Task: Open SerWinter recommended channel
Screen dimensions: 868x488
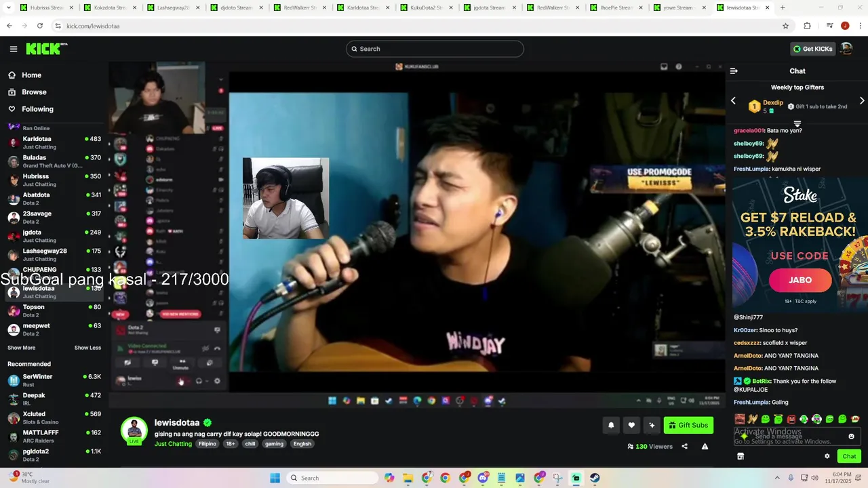Action: coord(54,380)
